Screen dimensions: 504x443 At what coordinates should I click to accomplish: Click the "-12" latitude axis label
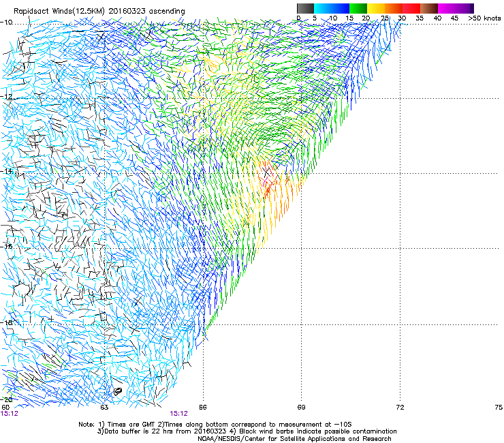click(x=6, y=97)
